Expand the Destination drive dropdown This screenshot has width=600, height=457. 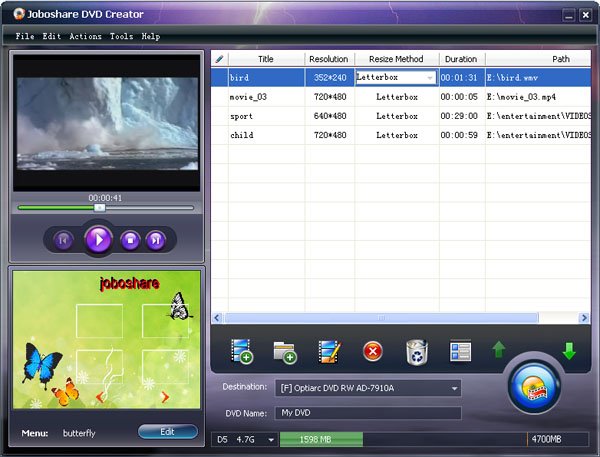[454, 388]
